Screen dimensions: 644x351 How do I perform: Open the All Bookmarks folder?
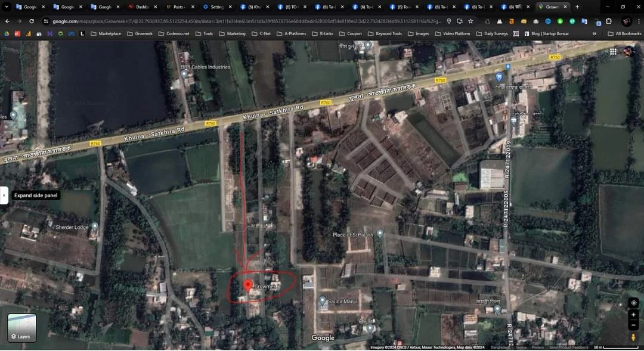coord(624,33)
